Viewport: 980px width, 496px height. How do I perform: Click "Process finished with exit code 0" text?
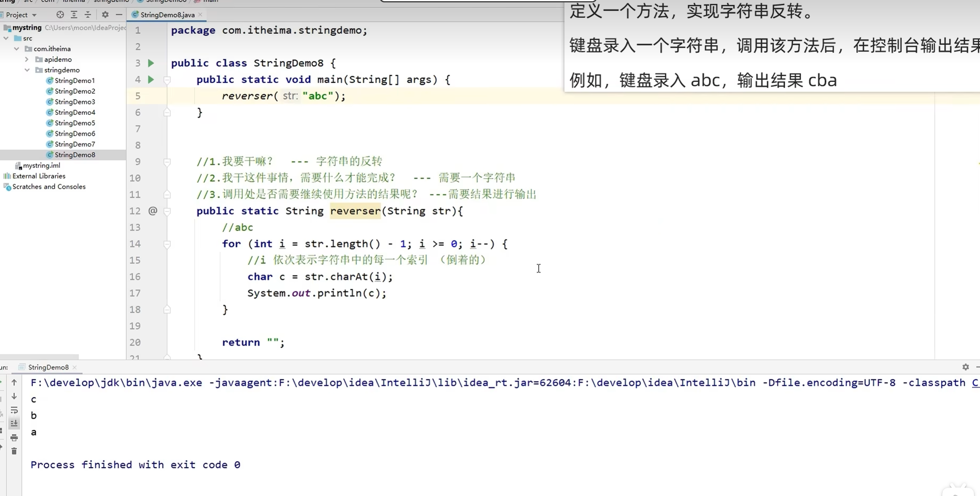(136, 465)
